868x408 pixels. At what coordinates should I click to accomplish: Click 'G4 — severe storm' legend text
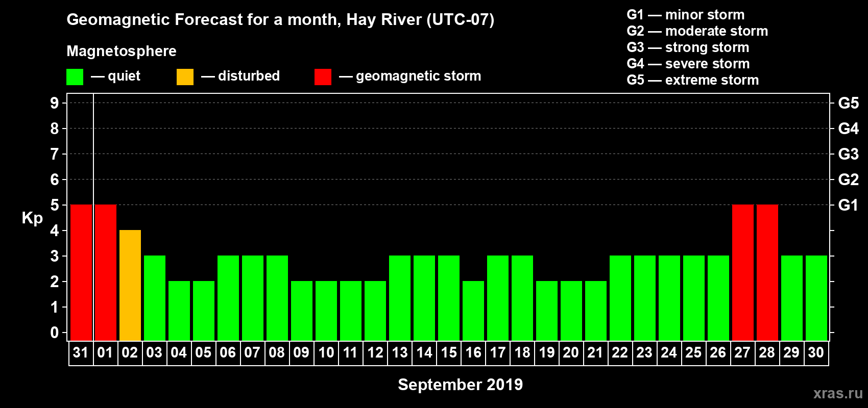688,64
